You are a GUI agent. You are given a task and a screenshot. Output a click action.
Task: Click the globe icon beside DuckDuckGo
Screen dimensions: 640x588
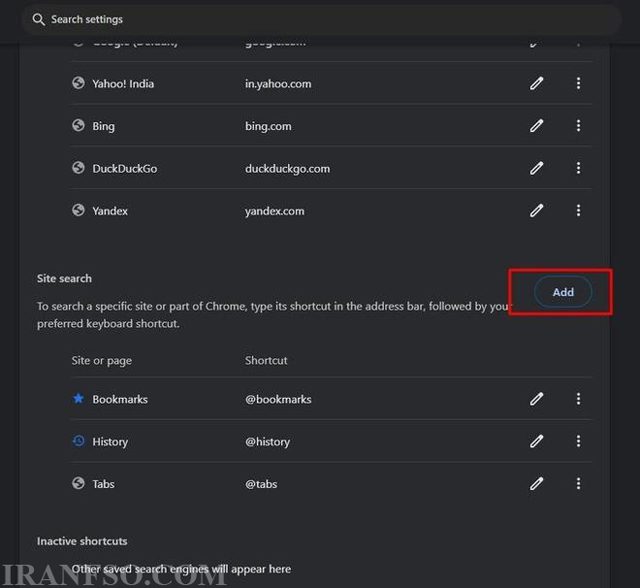(78, 168)
